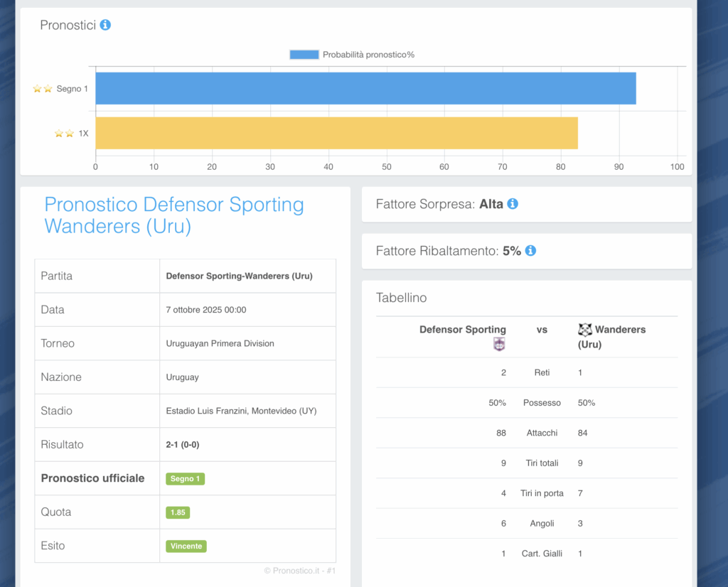
Task: Click the Probabilità pronostico% legend label
Action: 368,55
